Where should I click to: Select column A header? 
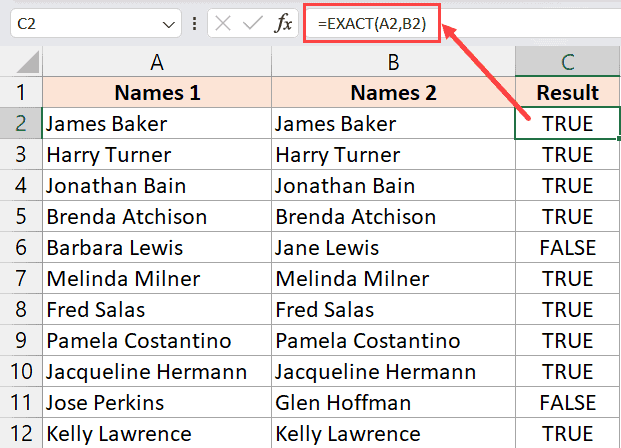coord(157,62)
